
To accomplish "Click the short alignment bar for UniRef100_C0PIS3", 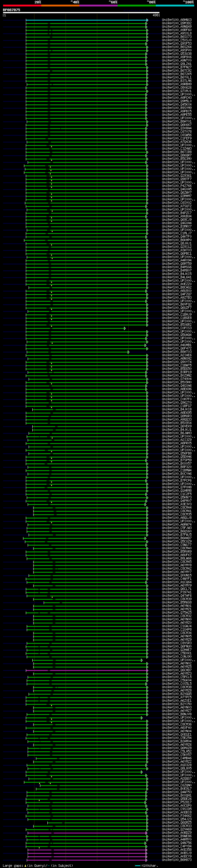I will [76, 328].
